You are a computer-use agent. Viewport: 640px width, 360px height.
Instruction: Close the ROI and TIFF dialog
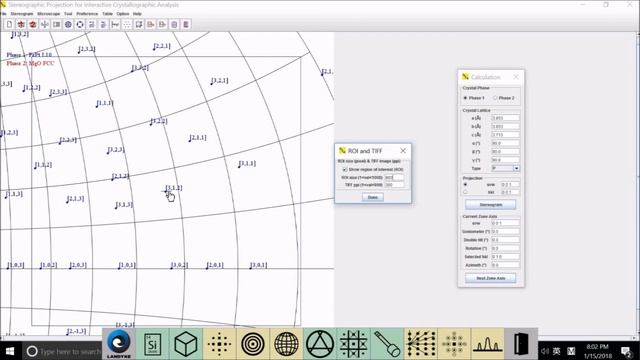(403, 151)
